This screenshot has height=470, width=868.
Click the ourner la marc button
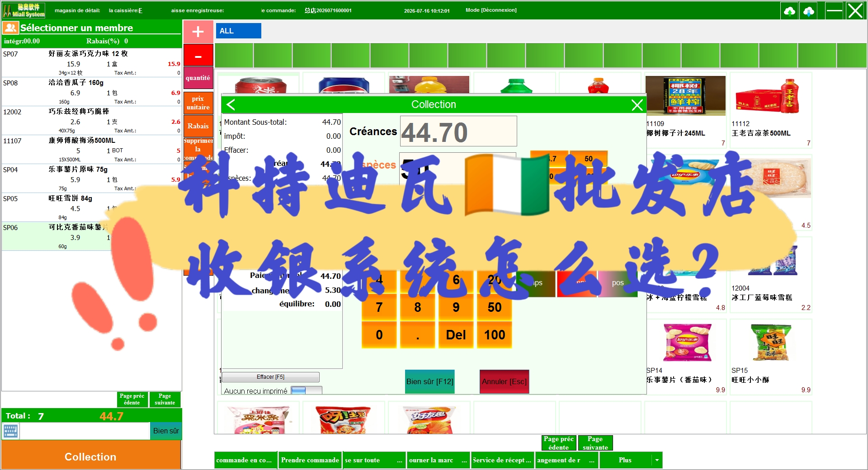438,460
